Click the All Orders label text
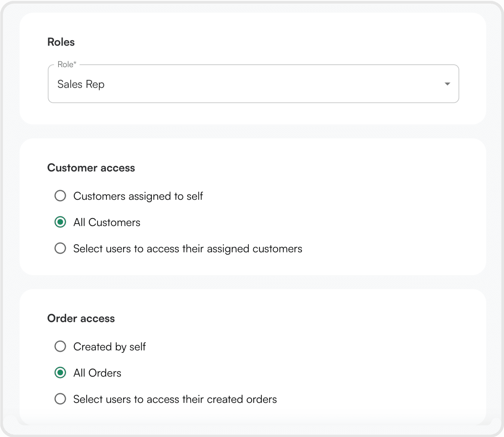 [x=97, y=373]
